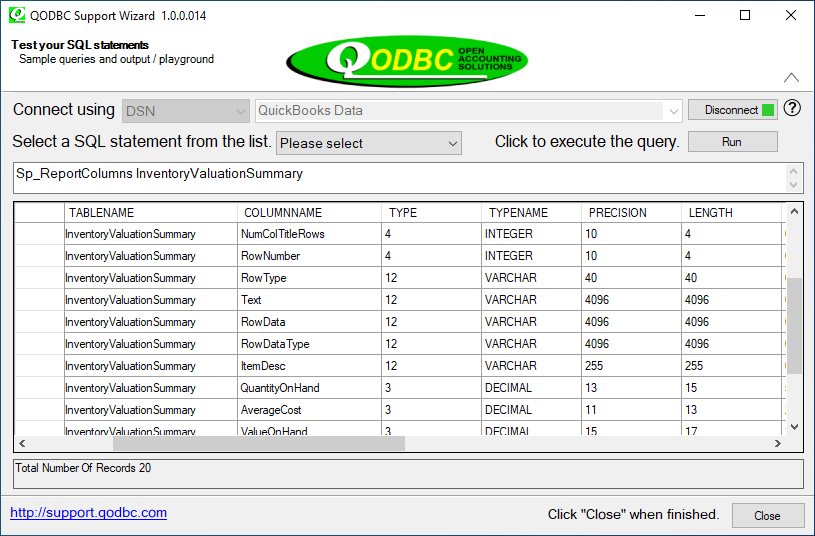Select the RowDataType cell
815x536 pixels.
[x=309, y=344]
